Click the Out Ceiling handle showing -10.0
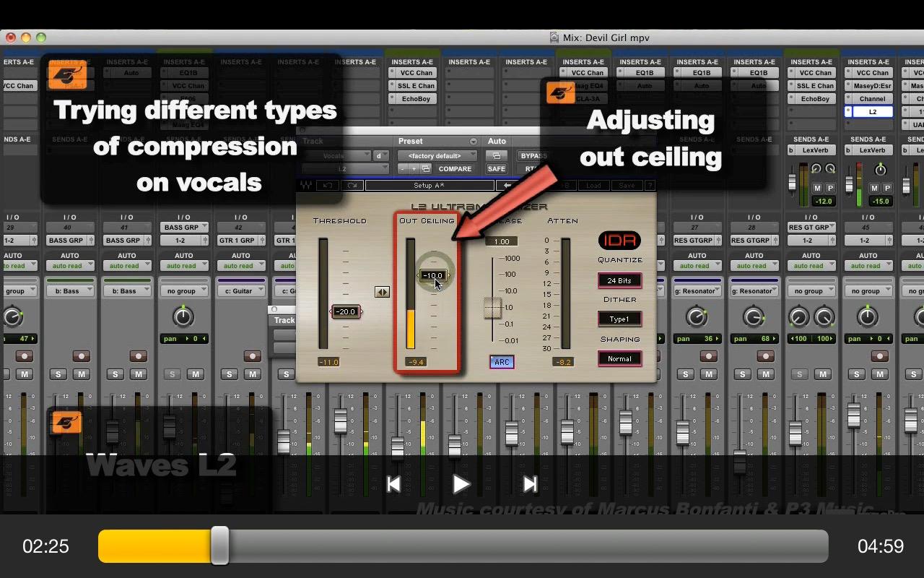The image size is (924, 578). (x=433, y=275)
